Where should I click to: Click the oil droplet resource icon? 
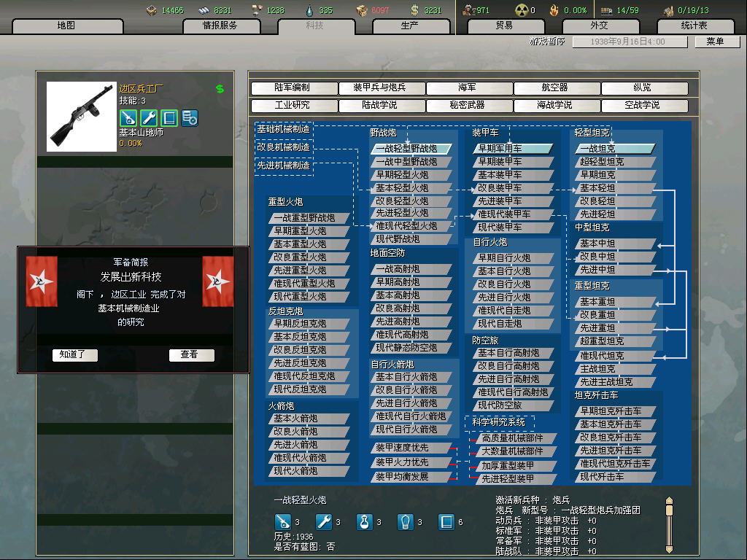pos(309,10)
